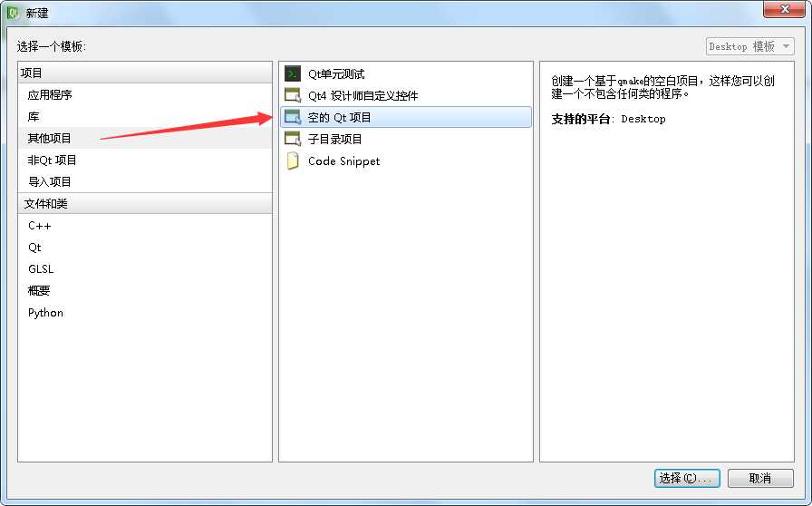Select 非Qt 项目 category
Image resolution: width=812 pixels, height=506 pixels.
pos(144,161)
